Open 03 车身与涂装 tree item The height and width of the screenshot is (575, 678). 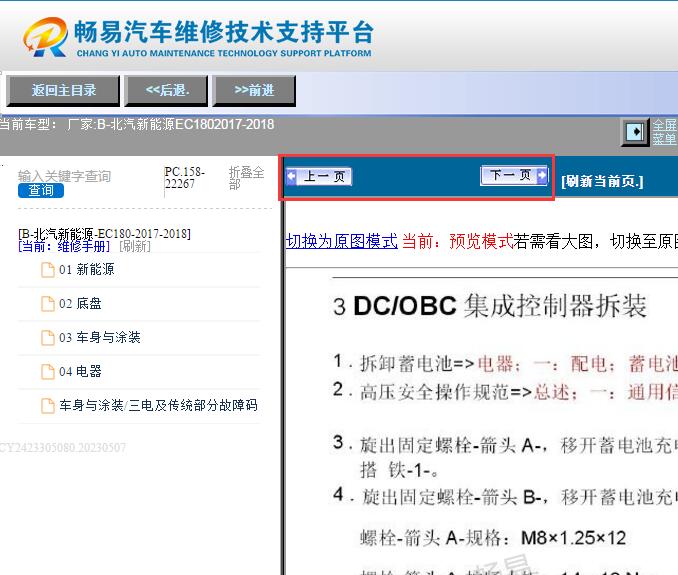(x=99, y=337)
